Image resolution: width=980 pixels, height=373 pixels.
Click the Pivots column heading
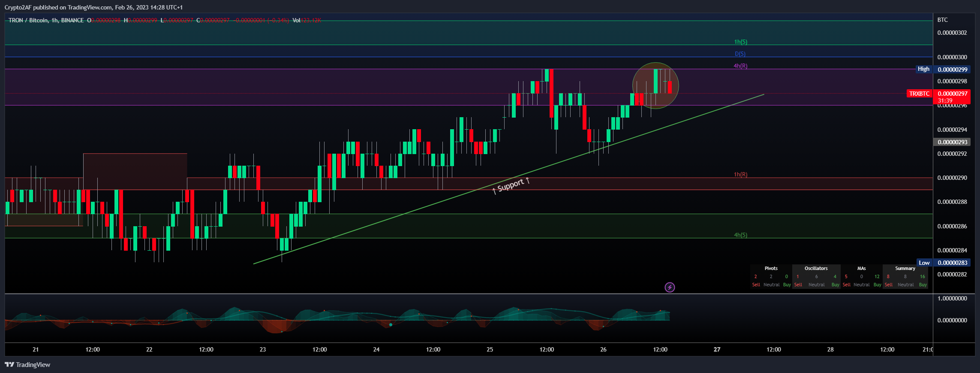(x=771, y=268)
